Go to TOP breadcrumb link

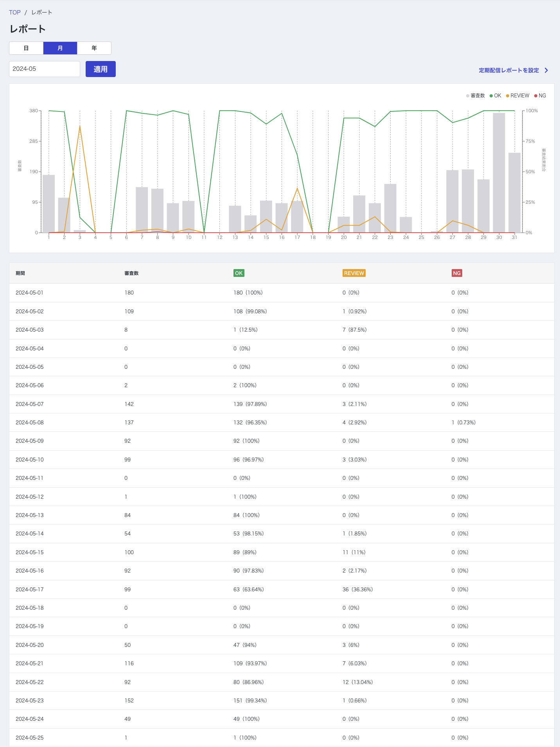[x=15, y=13]
